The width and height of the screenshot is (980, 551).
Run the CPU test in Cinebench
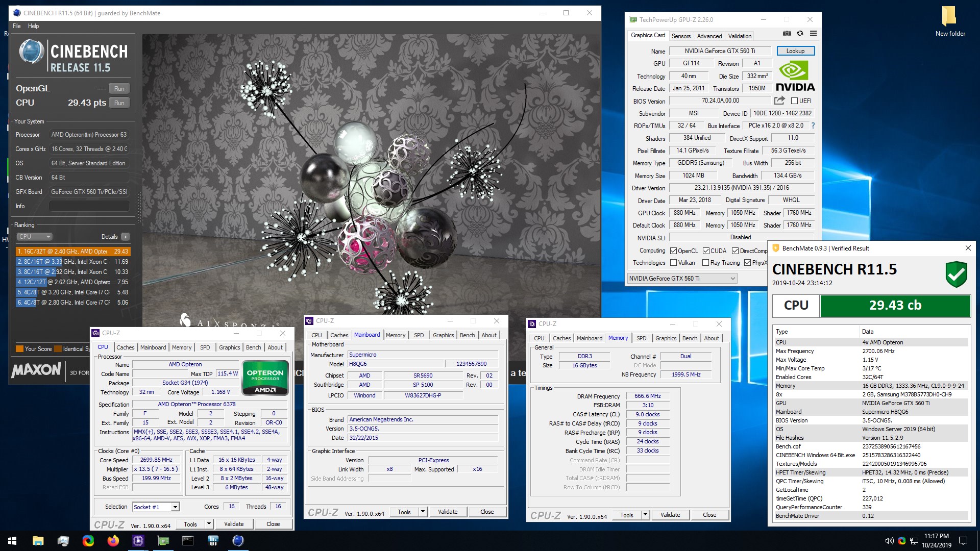point(119,103)
